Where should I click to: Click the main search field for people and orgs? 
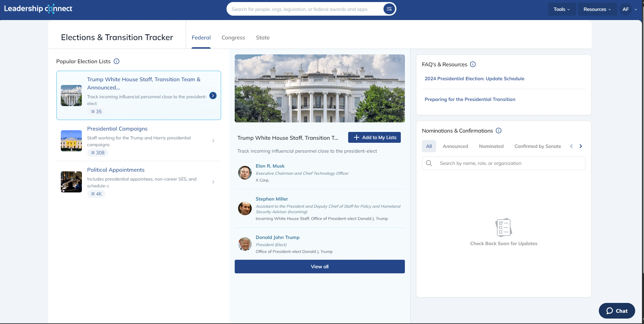306,9
